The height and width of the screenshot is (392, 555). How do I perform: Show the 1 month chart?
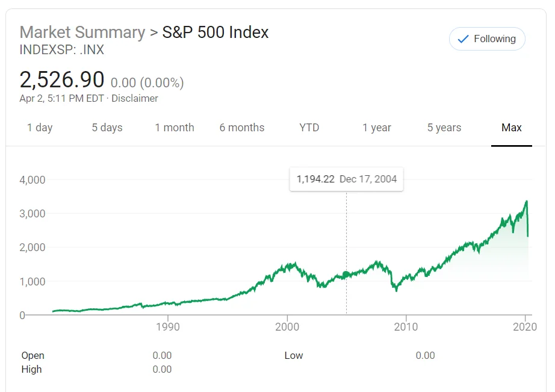click(175, 128)
